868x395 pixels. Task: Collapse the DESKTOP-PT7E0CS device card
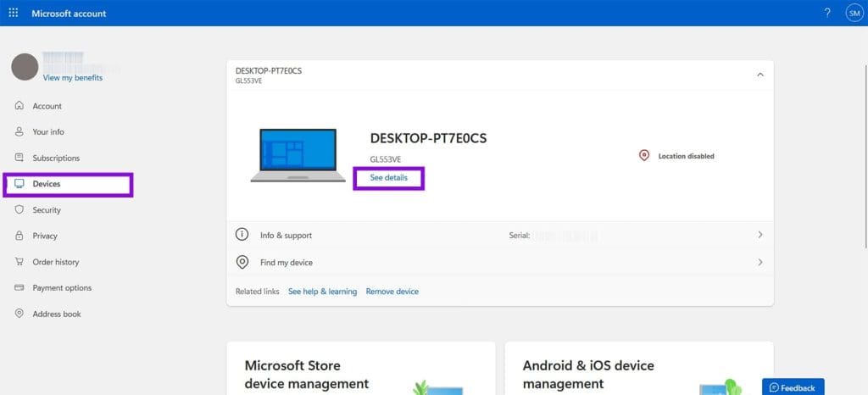pyautogui.click(x=760, y=75)
